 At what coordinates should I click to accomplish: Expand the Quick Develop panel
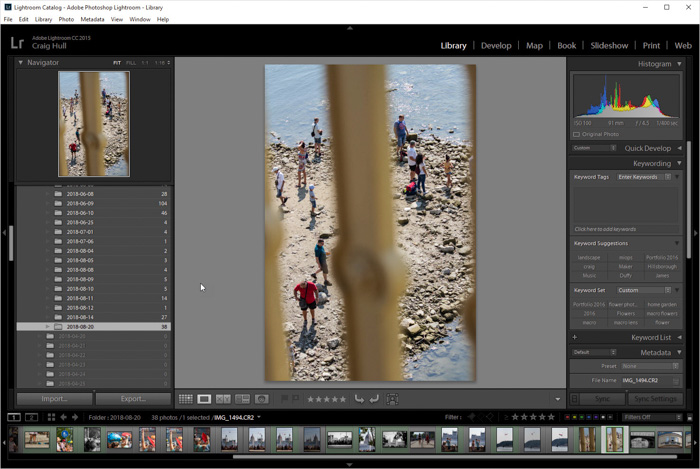(x=679, y=148)
